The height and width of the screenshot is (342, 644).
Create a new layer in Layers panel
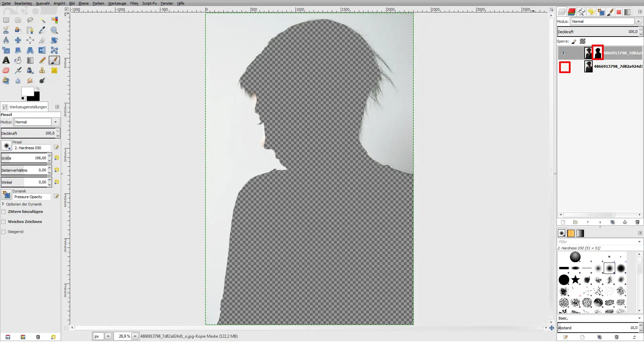click(x=563, y=222)
